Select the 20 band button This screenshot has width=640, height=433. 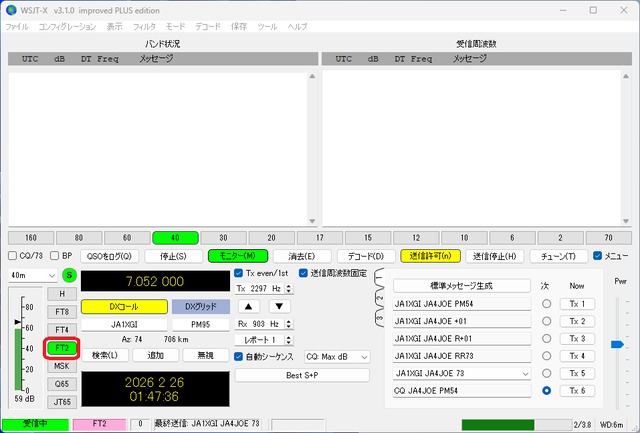[x=271, y=238]
